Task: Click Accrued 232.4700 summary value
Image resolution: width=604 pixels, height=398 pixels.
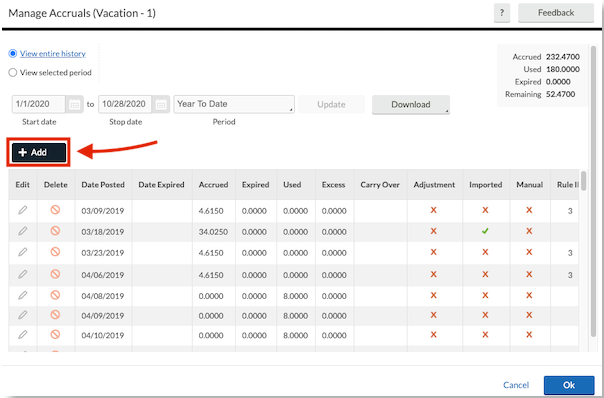Action: pyautogui.click(x=563, y=57)
